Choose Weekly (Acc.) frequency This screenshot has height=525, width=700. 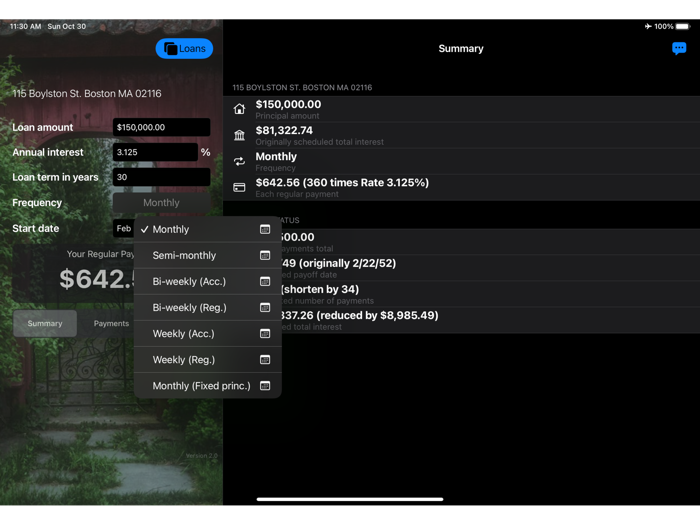coord(208,333)
